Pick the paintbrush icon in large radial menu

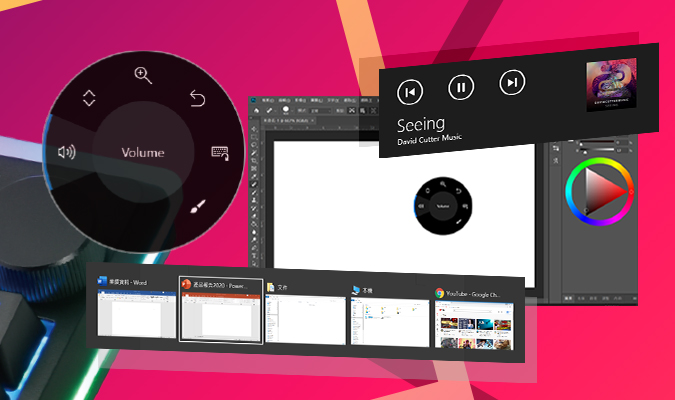(x=199, y=208)
